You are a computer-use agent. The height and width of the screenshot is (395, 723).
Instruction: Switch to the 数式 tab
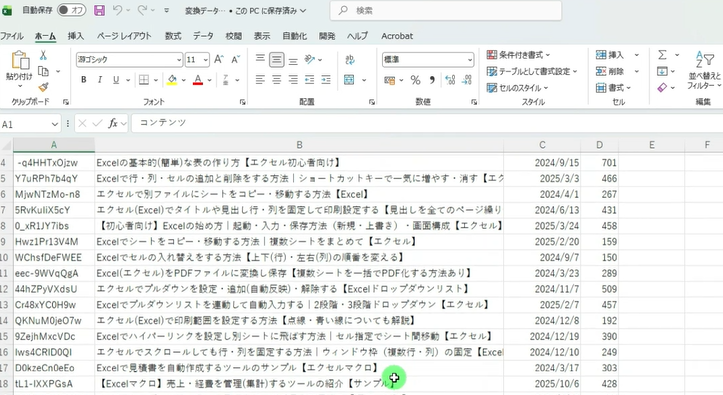[x=173, y=36]
